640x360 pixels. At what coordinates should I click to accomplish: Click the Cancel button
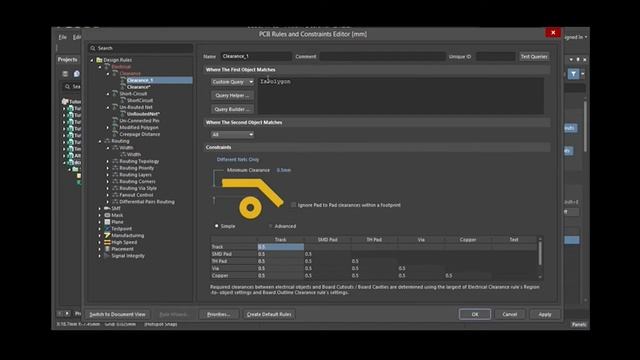tap(509, 314)
